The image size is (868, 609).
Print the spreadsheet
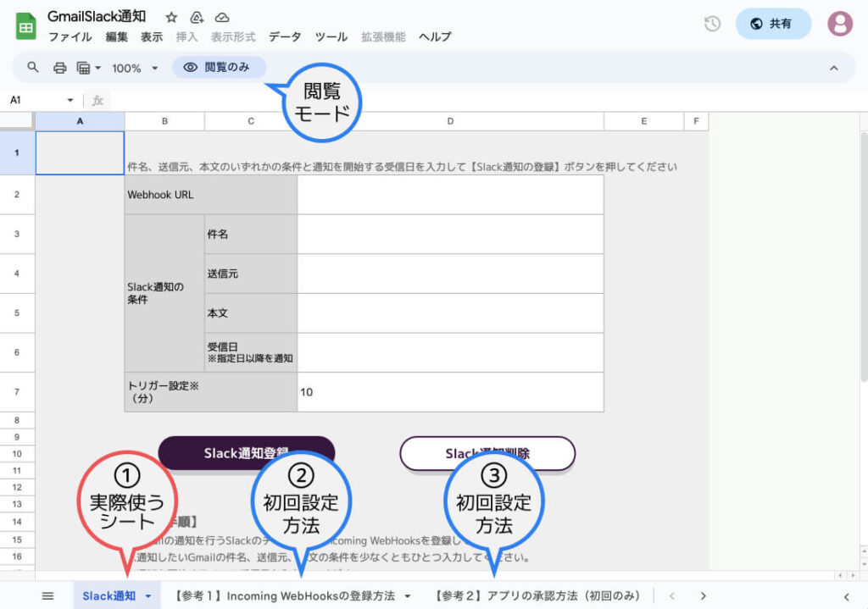[x=60, y=68]
